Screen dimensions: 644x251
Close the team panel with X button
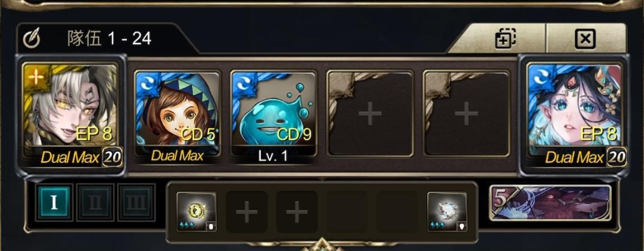(x=586, y=39)
